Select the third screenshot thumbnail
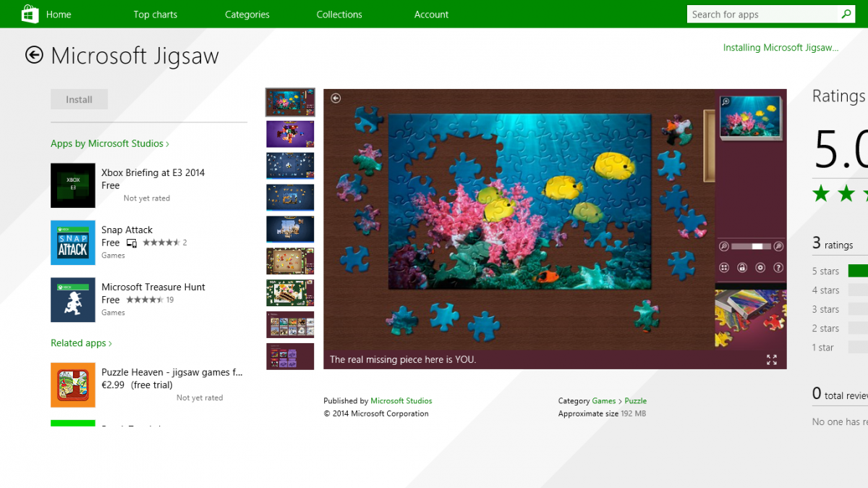The image size is (868, 488). tap(290, 166)
